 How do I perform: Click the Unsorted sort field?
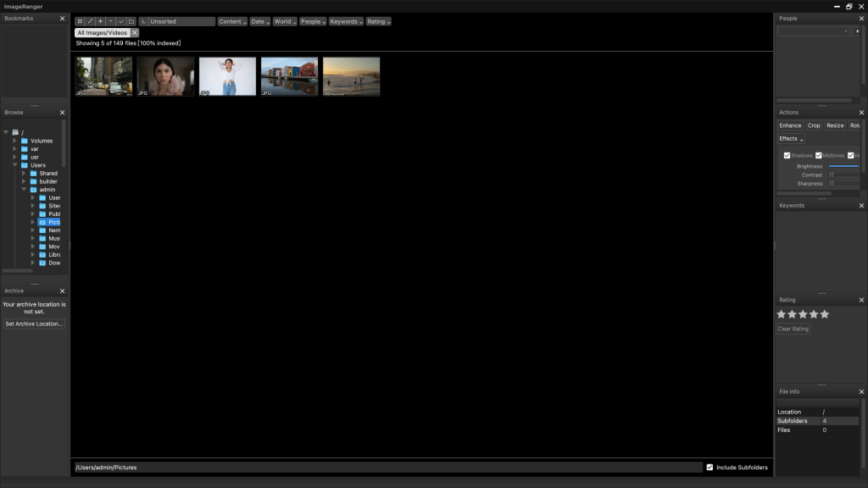[x=181, y=21]
